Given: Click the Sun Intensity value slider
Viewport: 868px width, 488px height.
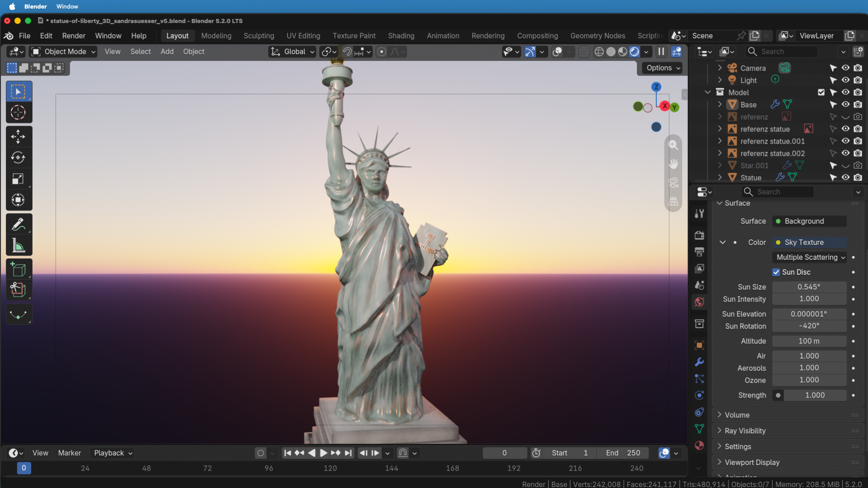Looking at the screenshot, I should coord(810,299).
